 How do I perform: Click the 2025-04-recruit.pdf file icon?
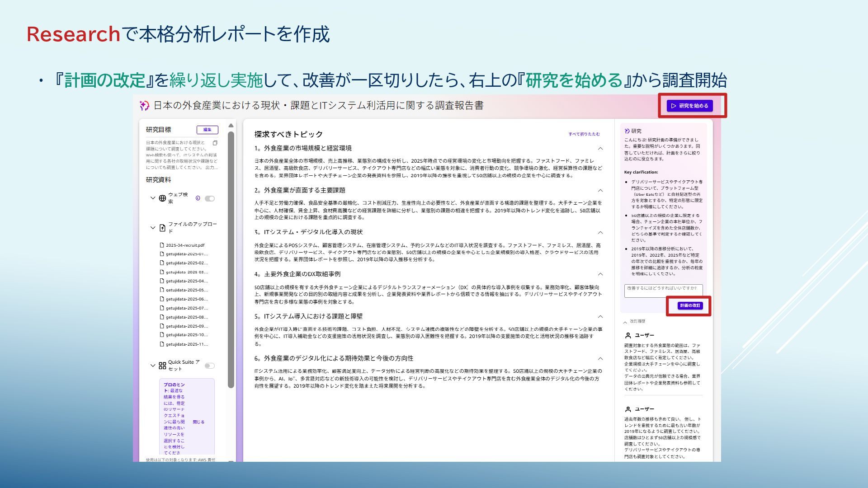(x=162, y=245)
